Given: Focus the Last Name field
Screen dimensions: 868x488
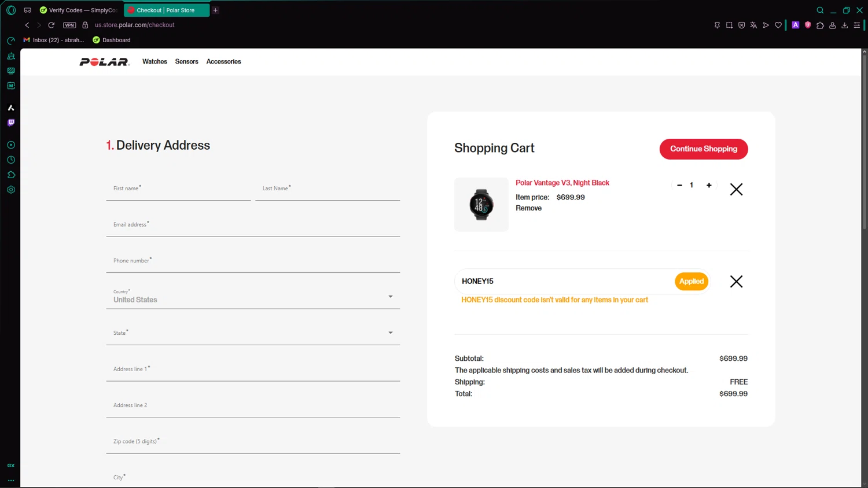Looking at the screenshot, I should (x=328, y=189).
